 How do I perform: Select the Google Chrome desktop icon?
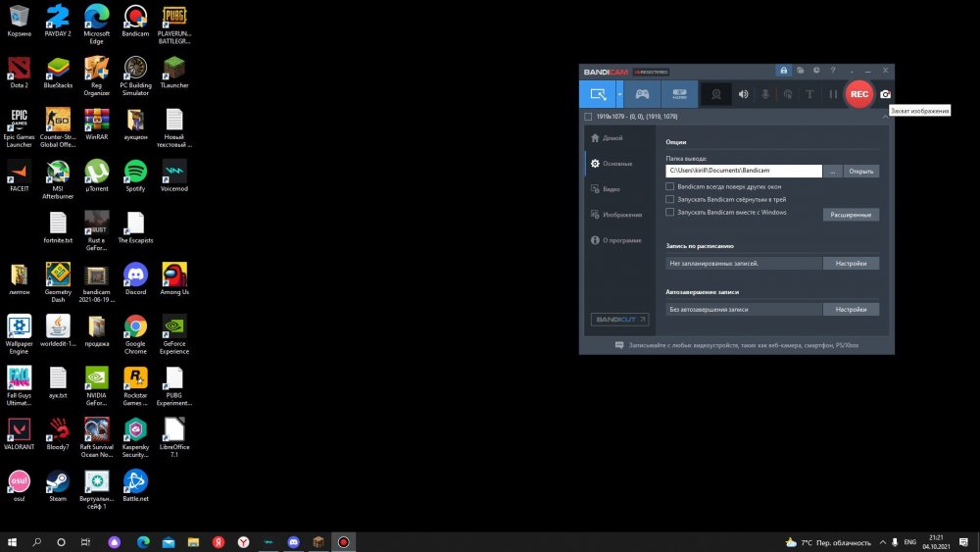(135, 334)
